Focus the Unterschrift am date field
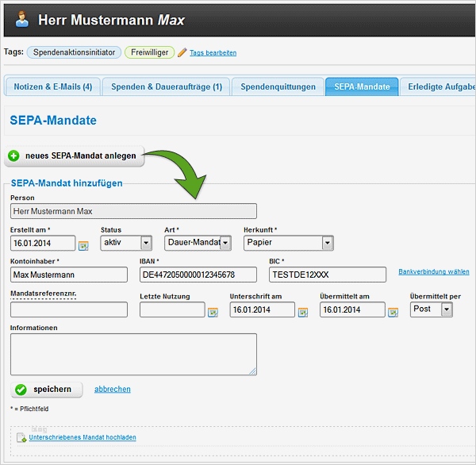476x465 pixels. (x=263, y=309)
